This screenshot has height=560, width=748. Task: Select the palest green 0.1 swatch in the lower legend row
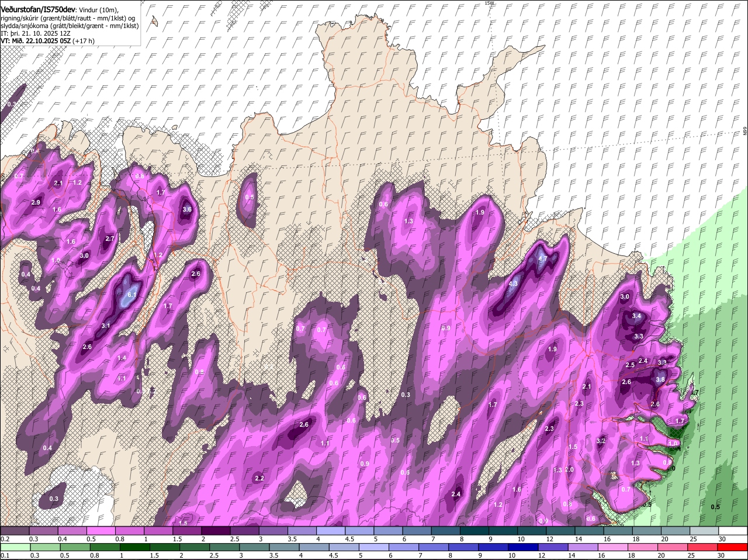[x=16, y=547]
